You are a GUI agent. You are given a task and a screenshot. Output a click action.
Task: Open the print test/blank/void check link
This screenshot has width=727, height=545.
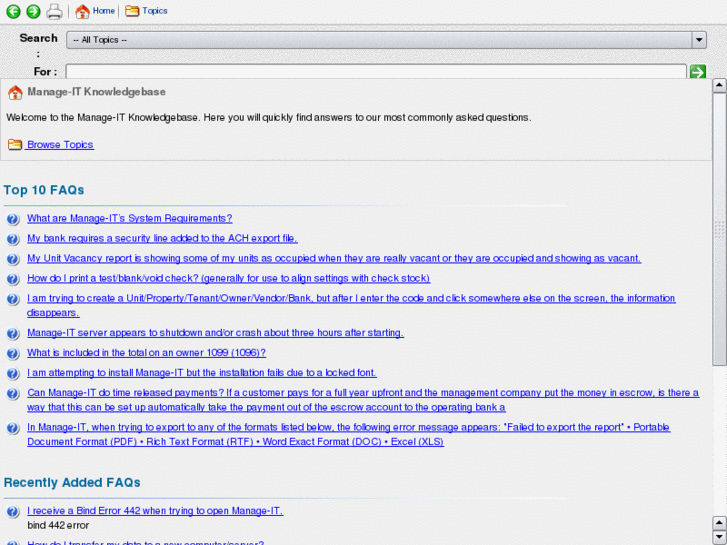pyautogui.click(x=229, y=278)
